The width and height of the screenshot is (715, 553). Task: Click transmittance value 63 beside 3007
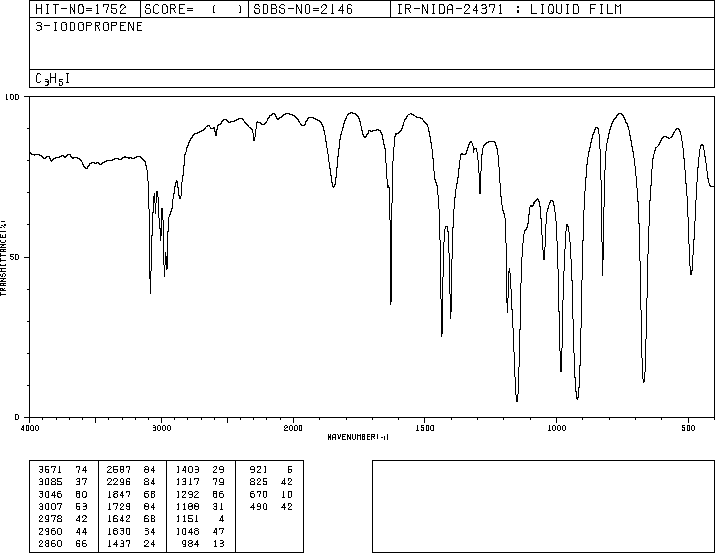pyautogui.click(x=81, y=506)
